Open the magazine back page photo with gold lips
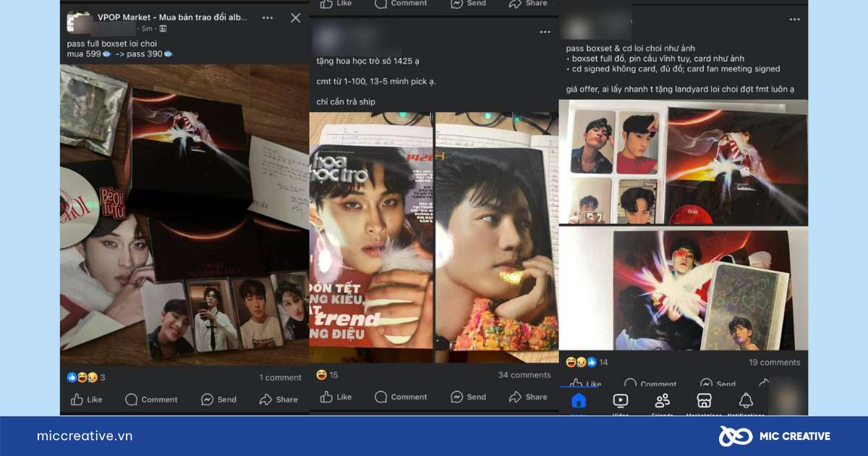Viewport: 868px width, 456px height. point(496,237)
